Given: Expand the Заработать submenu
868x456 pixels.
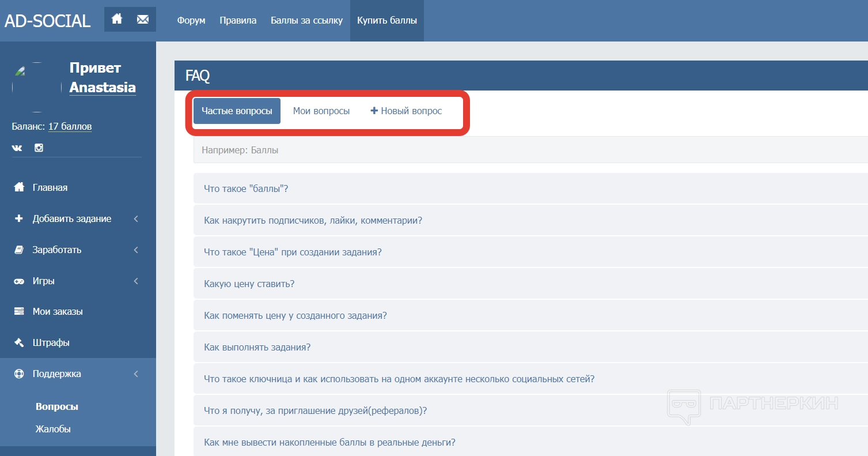Looking at the screenshot, I should (x=57, y=250).
